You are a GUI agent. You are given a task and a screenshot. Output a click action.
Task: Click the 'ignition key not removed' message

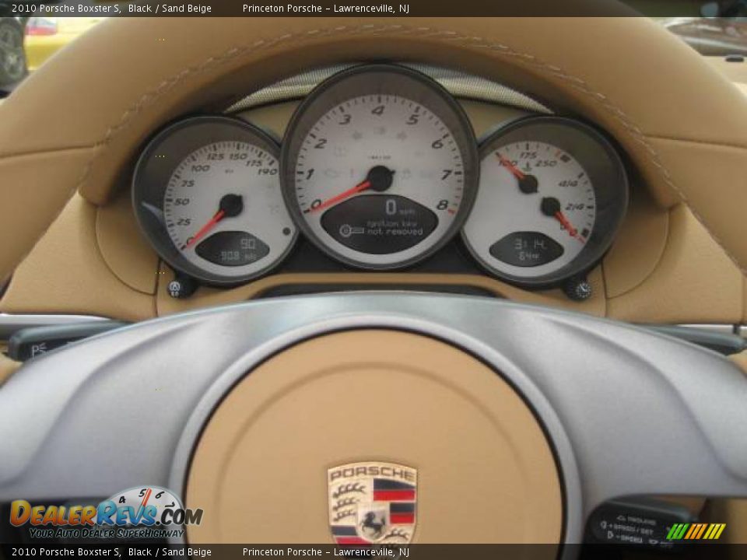(x=394, y=228)
